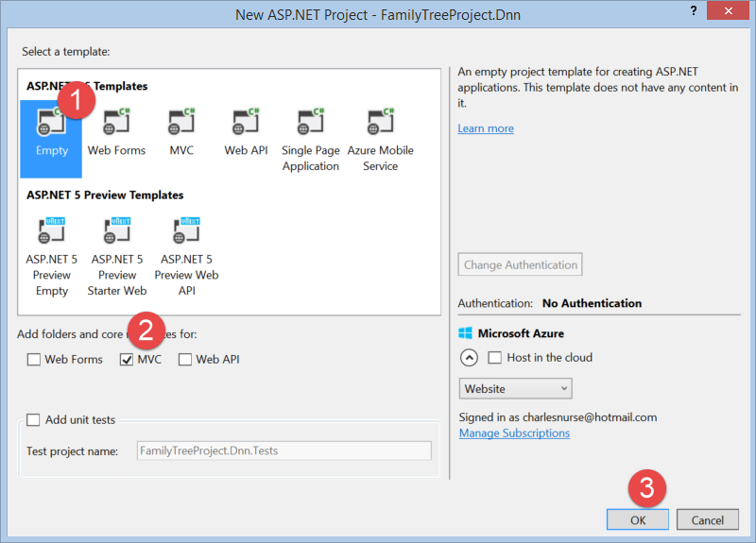The image size is (756, 543).
Task: Click the signed-in email charlesnurse@hotmail.com
Action: click(590, 417)
